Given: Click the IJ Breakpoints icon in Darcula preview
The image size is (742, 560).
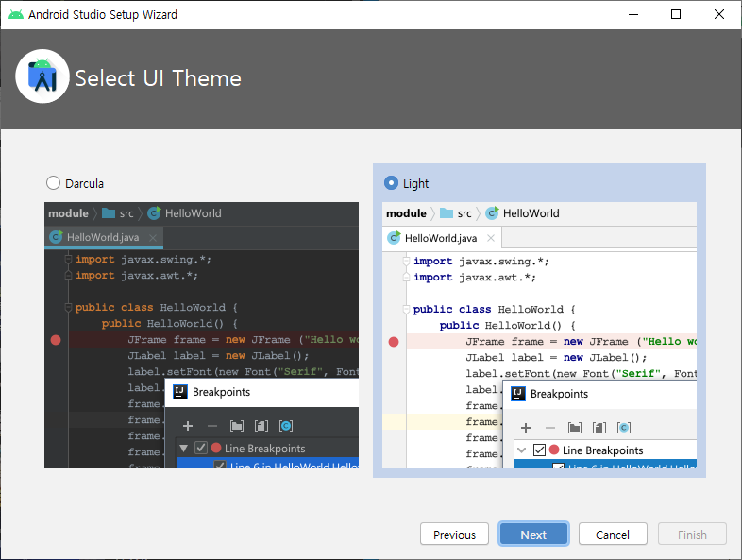Looking at the screenshot, I should pos(179,392).
